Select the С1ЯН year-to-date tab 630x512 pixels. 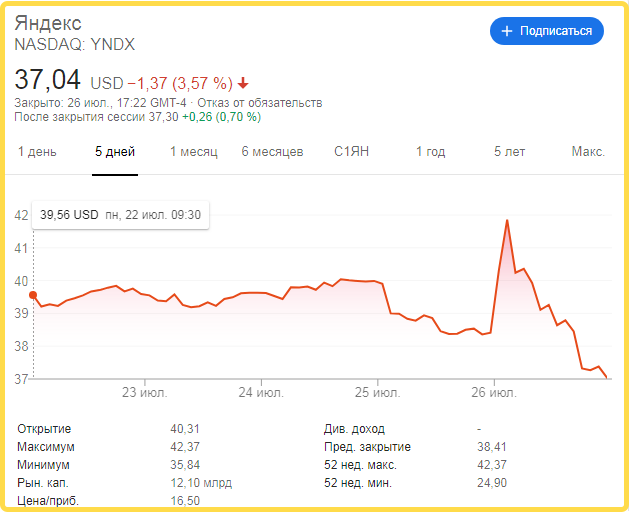[x=351, y=152]
